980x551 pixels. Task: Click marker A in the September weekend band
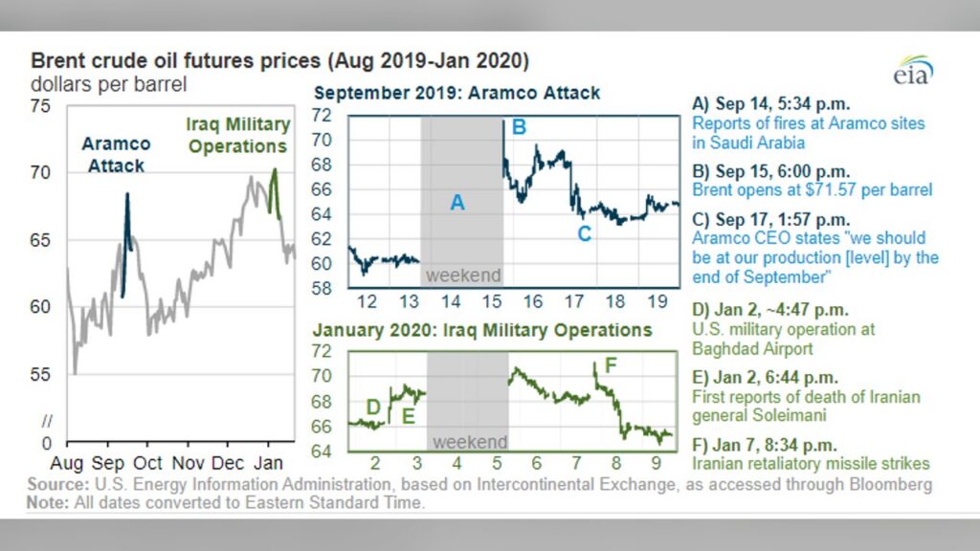click(457, 203)
